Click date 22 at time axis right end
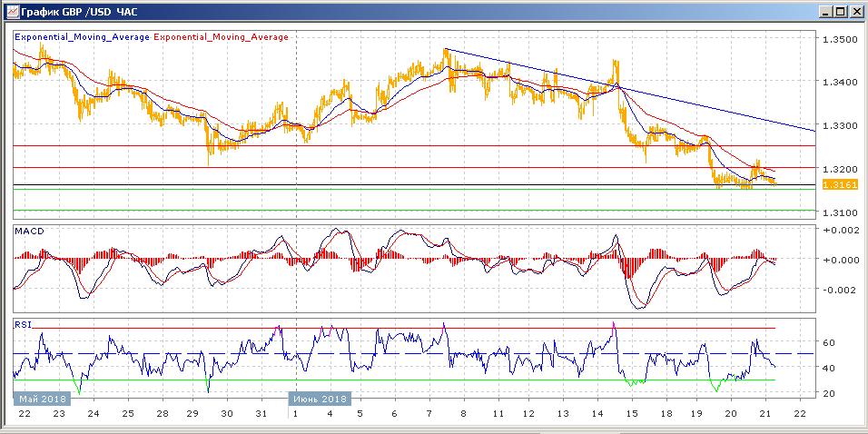868x434 pixels. [799, 413]
